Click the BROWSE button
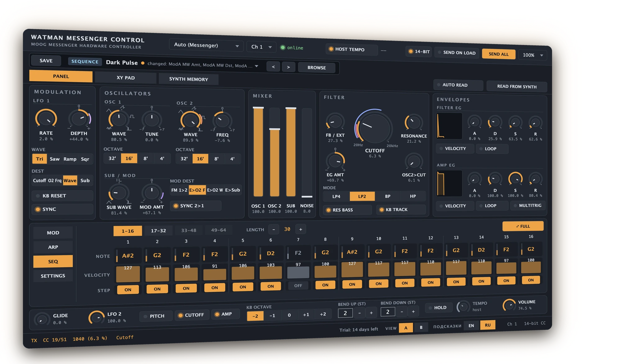 point(316,68)
